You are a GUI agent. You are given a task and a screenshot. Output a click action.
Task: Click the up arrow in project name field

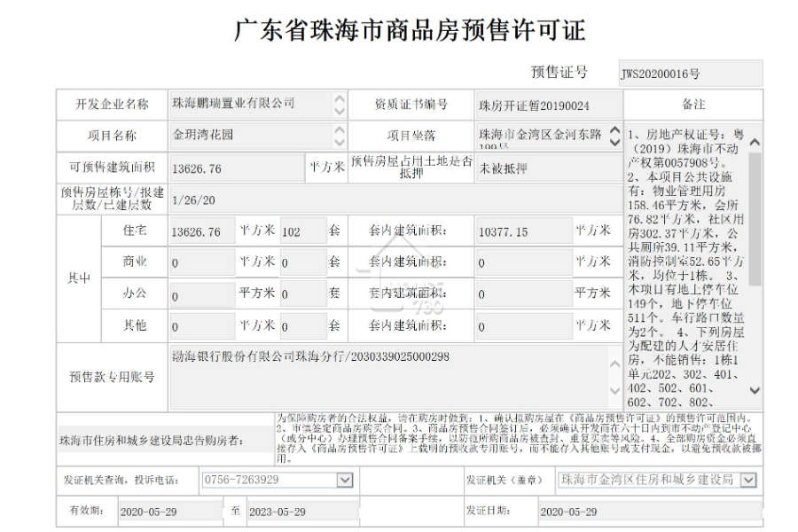[340, 129]
